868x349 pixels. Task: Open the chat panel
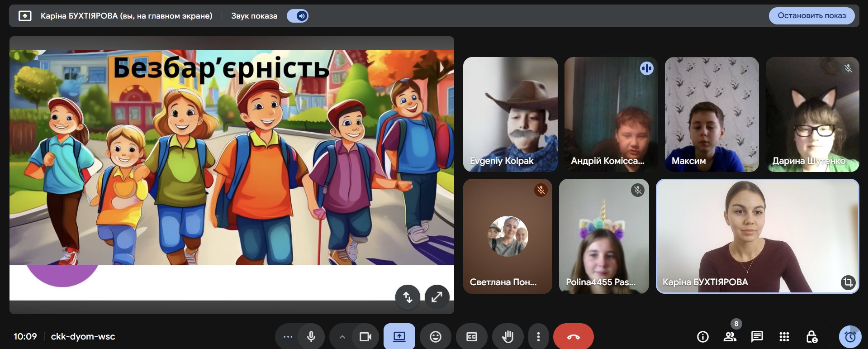[x=757, y=337]
